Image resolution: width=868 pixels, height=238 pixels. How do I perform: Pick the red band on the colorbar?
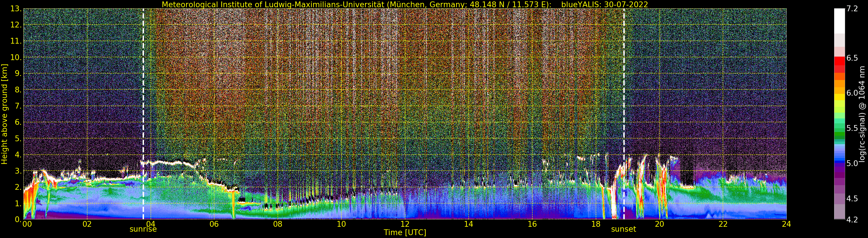(x=839, y=61)
